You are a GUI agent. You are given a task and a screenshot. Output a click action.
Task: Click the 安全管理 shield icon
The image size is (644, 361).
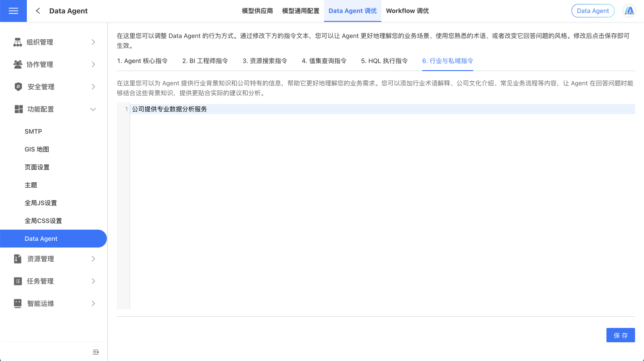click(x=17, y=87)
